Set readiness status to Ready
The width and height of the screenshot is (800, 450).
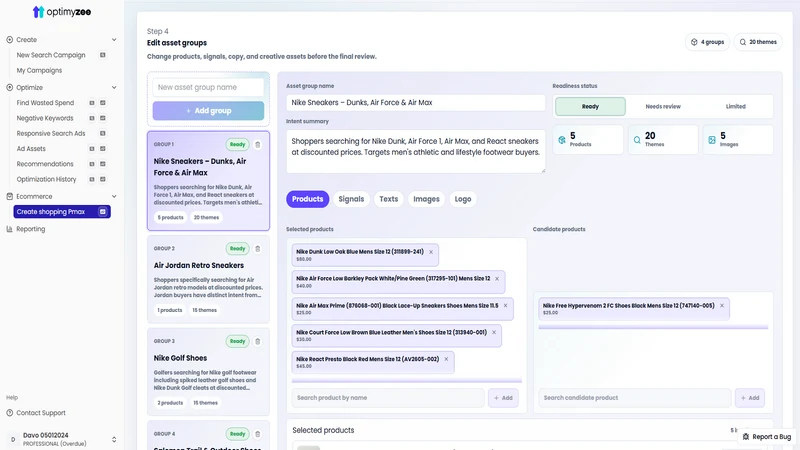[x=590, y=107]
